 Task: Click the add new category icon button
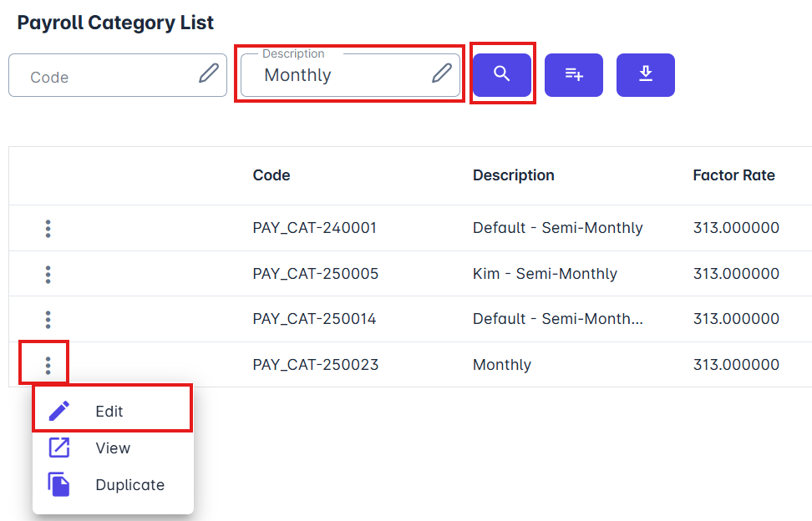pyautogui.click(x=573, y=75)
